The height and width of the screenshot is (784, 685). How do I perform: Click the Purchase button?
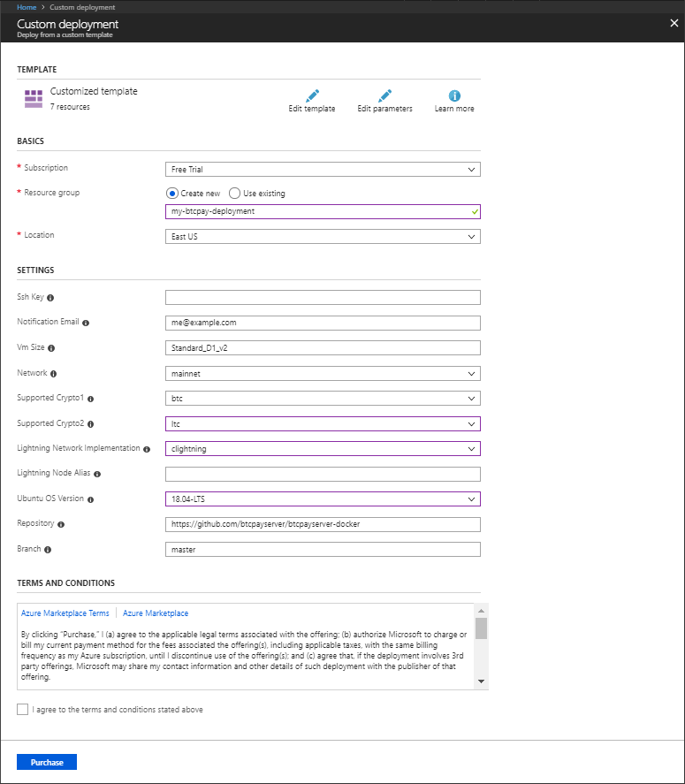(46, 762)
